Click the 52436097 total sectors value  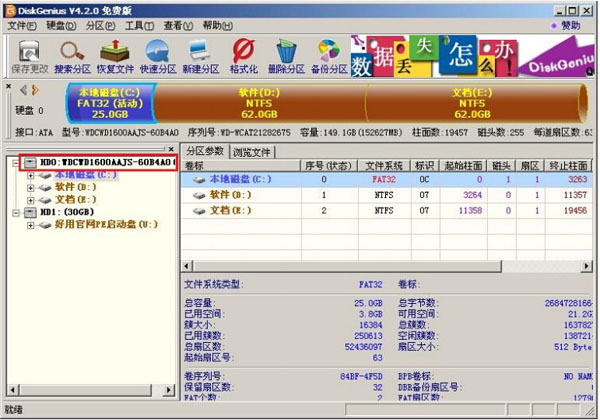click(364, 347)
